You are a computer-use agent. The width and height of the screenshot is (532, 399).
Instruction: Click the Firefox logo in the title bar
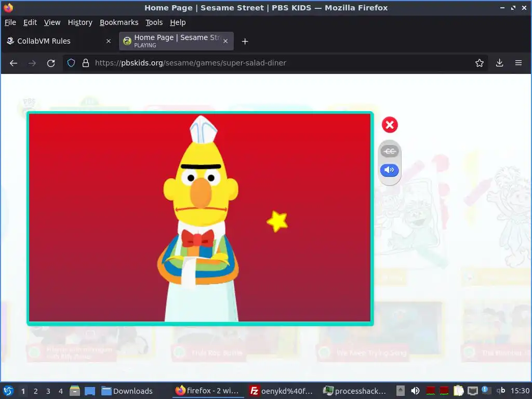coord(8,7)
